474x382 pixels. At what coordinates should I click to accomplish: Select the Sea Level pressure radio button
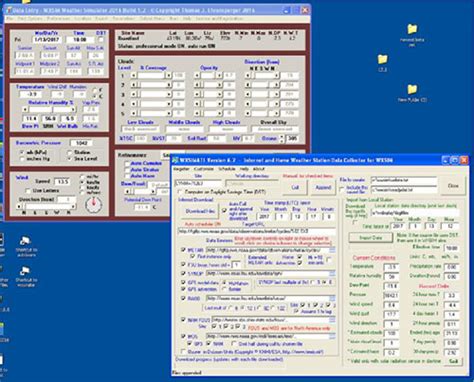click(x=70, y=159)
